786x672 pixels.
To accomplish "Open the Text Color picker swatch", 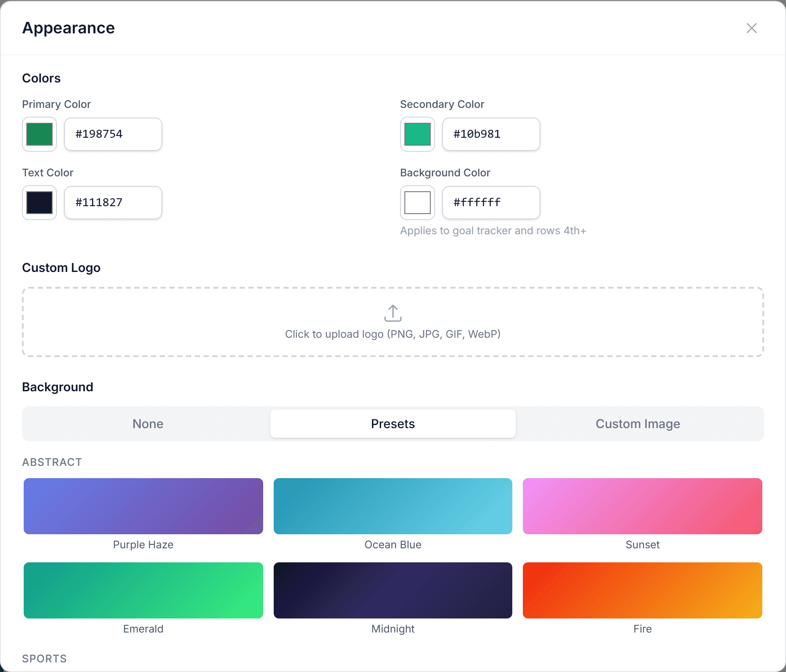I will pyautogui.click(x=39, y=203).
